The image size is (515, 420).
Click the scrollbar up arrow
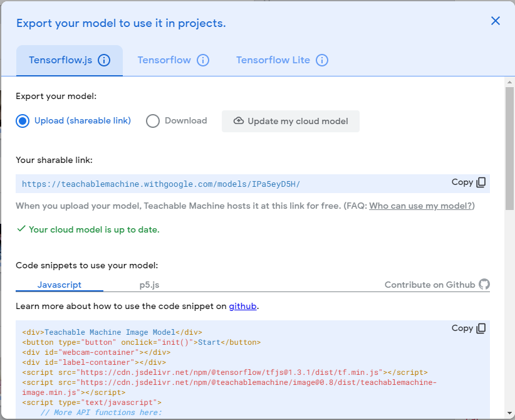tap(509, 82)
